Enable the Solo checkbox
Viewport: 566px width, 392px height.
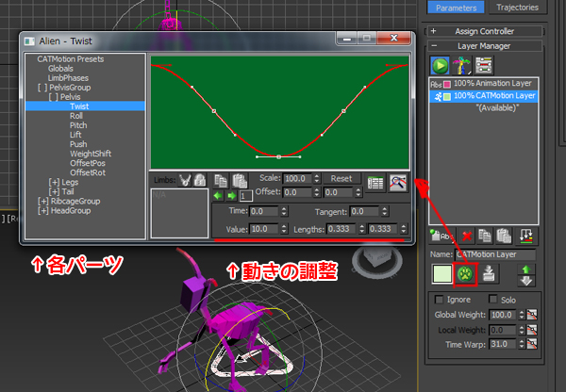click(491, 300)
